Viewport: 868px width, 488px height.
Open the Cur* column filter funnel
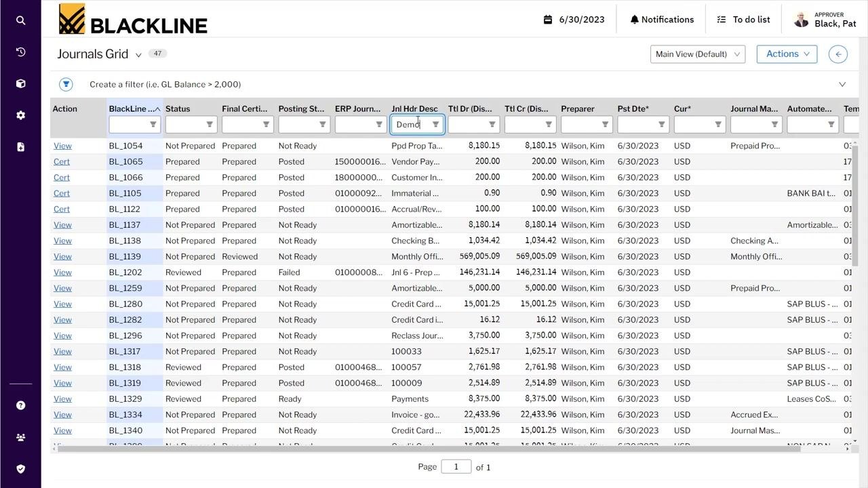coord(718,125)
